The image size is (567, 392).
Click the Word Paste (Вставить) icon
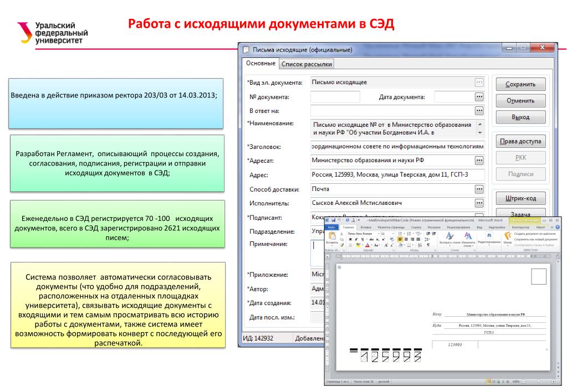pos(332,237)
